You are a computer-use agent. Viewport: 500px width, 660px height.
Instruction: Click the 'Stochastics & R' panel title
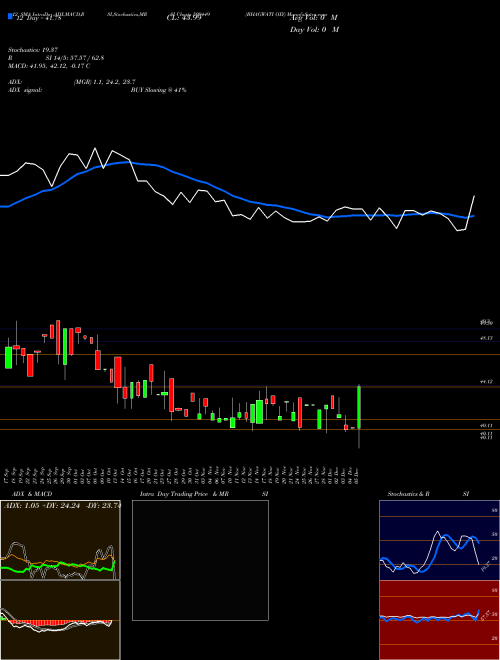tap(409, 494)
